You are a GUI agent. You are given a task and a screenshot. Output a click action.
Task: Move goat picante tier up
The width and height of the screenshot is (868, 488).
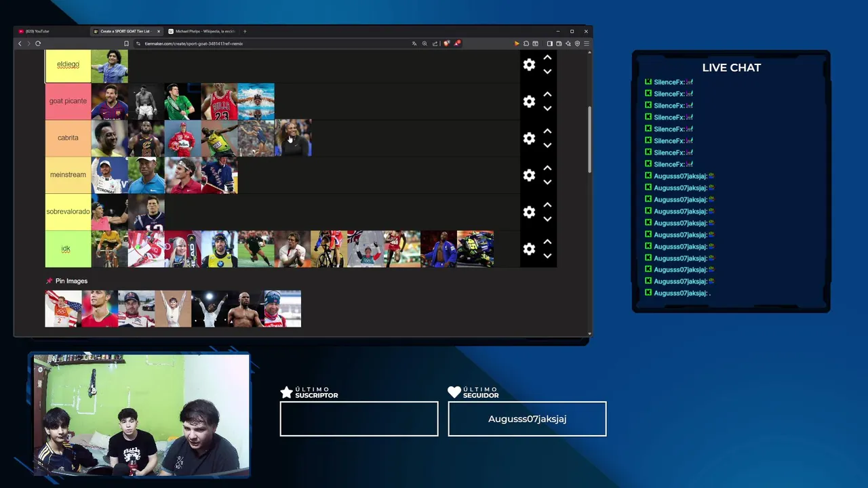coord(547,94)
